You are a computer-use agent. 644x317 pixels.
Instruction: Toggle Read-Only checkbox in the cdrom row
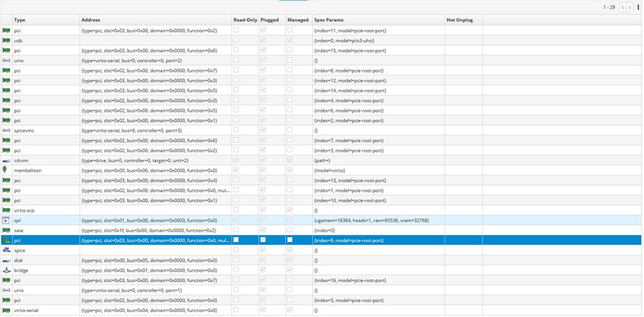pyautogui.click(x=235, y=160)
